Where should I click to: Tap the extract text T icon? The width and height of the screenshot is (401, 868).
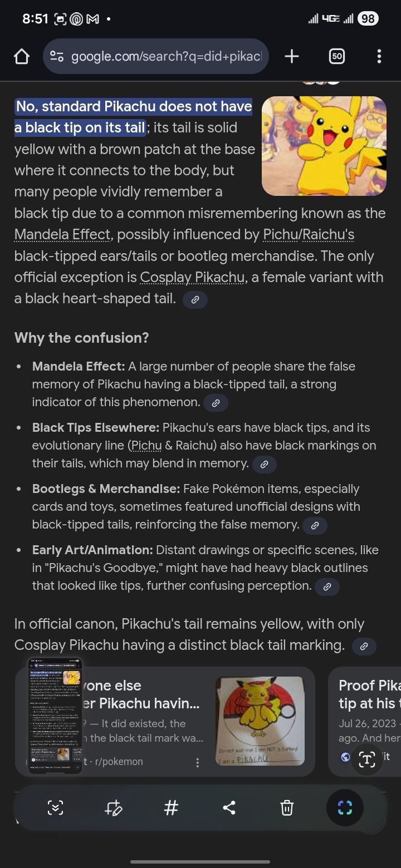tap(366, 758)
